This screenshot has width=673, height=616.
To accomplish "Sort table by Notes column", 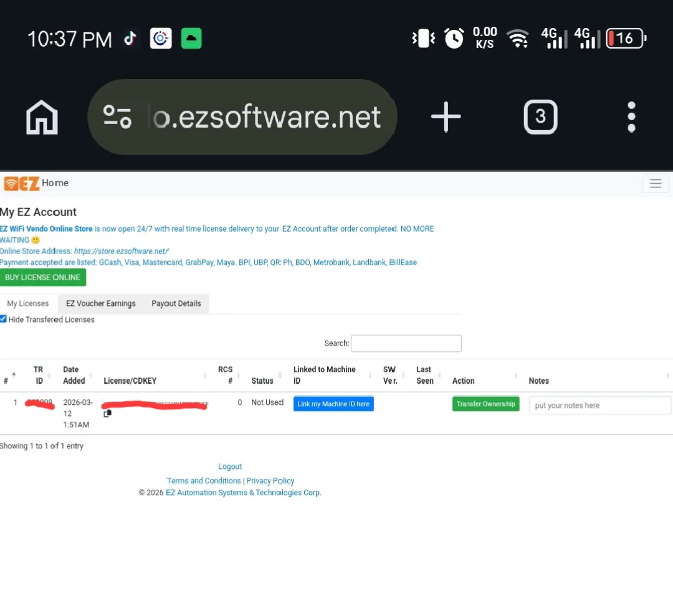I will (599, 376).
